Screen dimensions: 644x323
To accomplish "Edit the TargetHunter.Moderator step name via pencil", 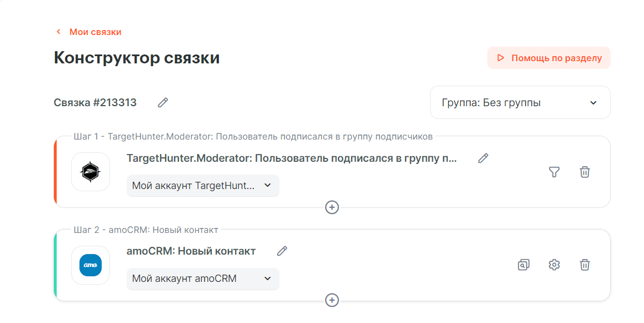I will (483, 158).
